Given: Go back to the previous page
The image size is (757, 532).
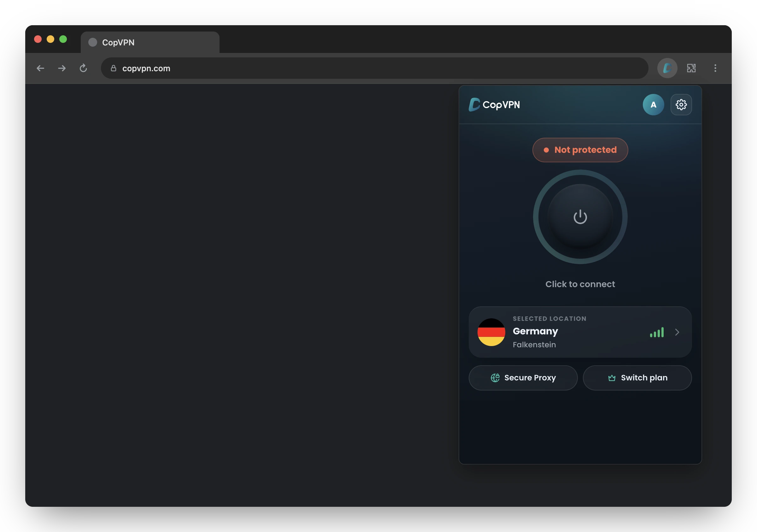Looking at the screenshot, I should [40, 68].
